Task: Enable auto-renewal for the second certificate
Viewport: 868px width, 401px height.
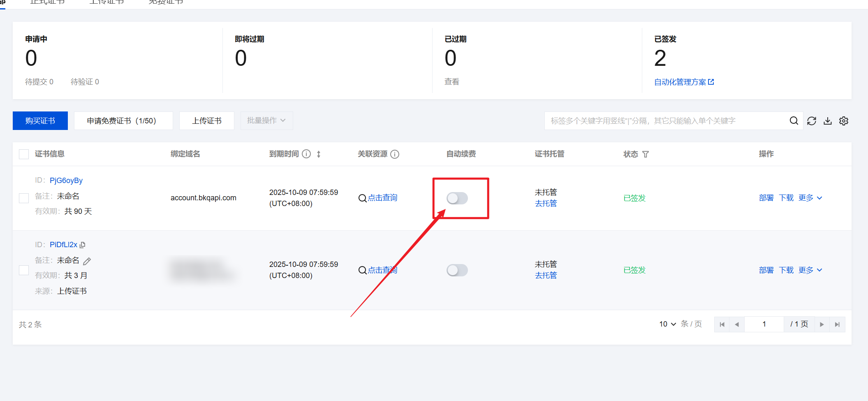Action: [x=457, y=270]
